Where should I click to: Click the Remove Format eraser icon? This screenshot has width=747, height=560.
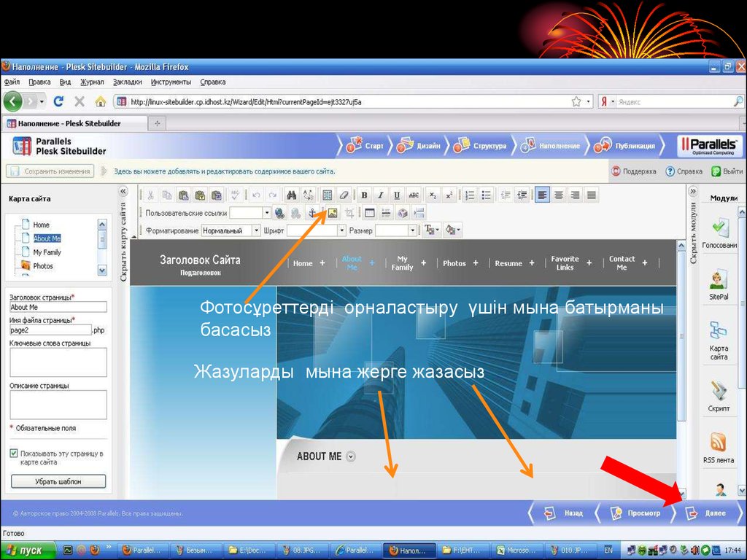[x=344, y=195]
